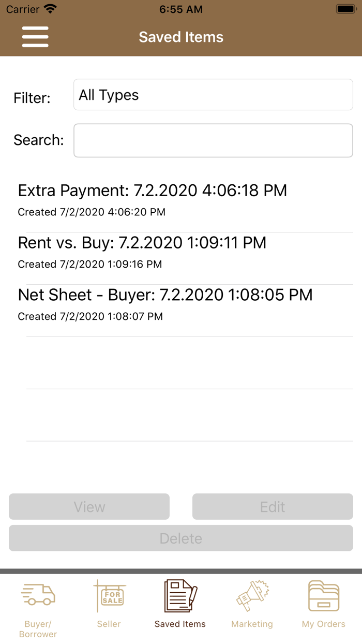
Task: Switch to the My Orders tab label
Action: [x=324, y=624]
